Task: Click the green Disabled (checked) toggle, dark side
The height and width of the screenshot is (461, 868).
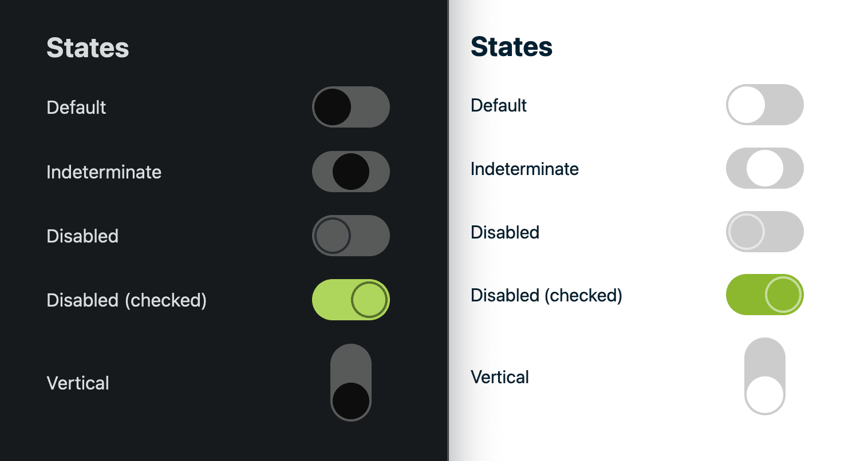Action: (x=350, y=300)
